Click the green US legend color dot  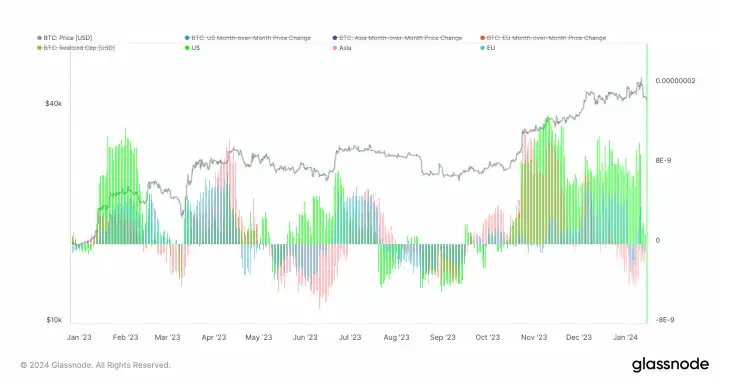click(187, 48)
